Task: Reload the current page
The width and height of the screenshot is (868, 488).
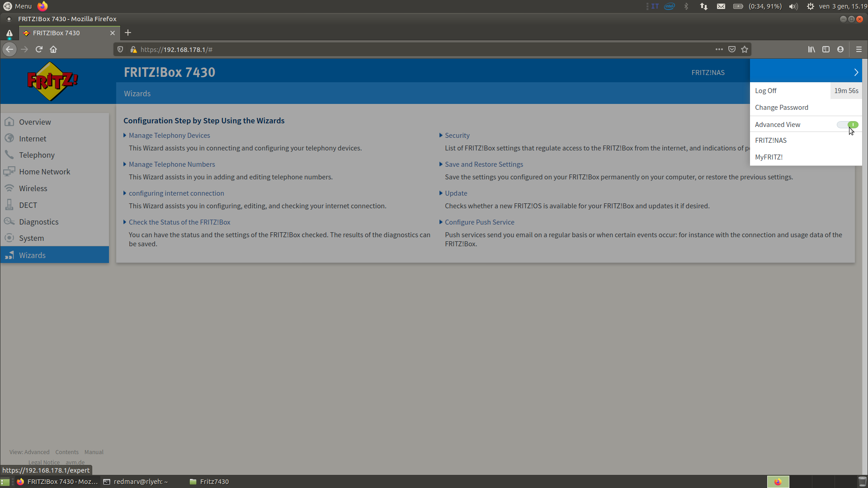Action: (39, 49)
